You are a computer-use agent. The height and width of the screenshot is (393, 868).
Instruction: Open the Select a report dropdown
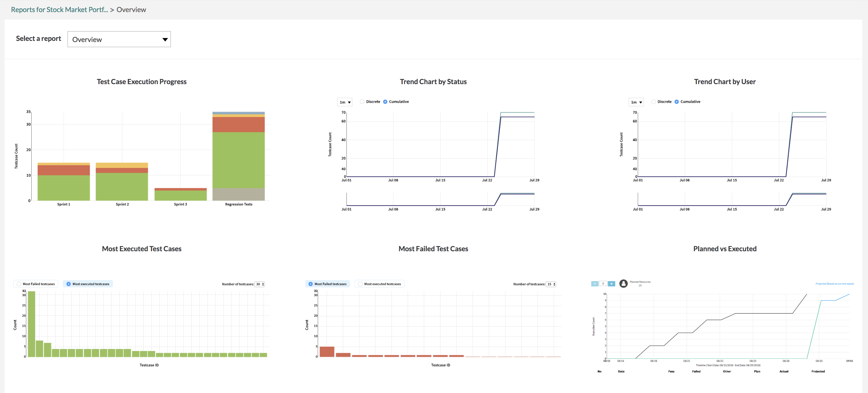119,39
